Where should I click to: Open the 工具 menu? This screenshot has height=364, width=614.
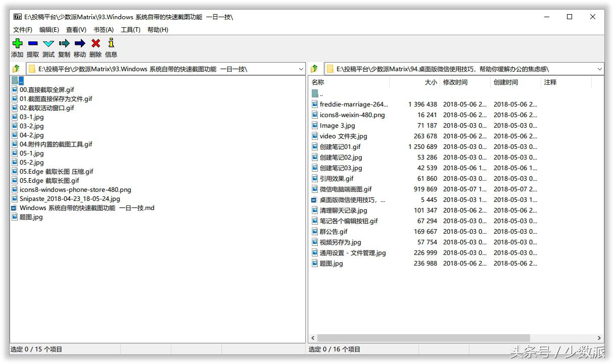[130, 30]
